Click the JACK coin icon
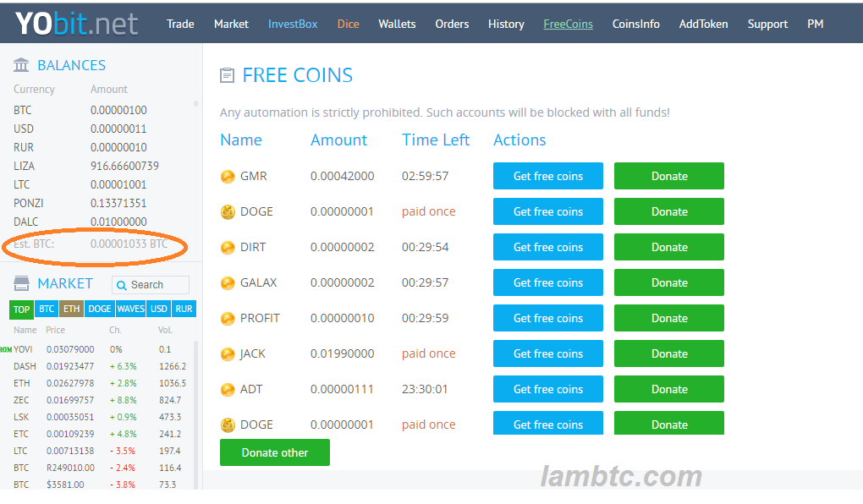The height and width of the screenshot is (504, 863). (x=228, y=353)
